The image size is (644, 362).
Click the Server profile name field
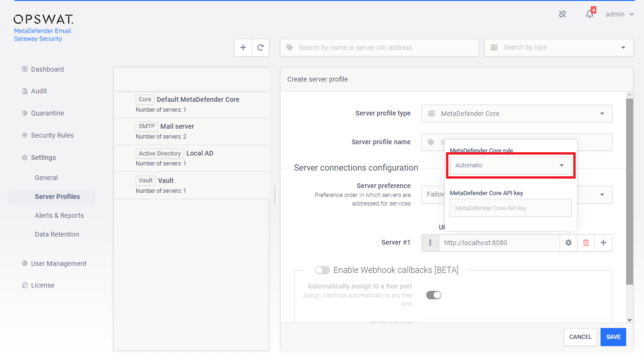point(517,142)
